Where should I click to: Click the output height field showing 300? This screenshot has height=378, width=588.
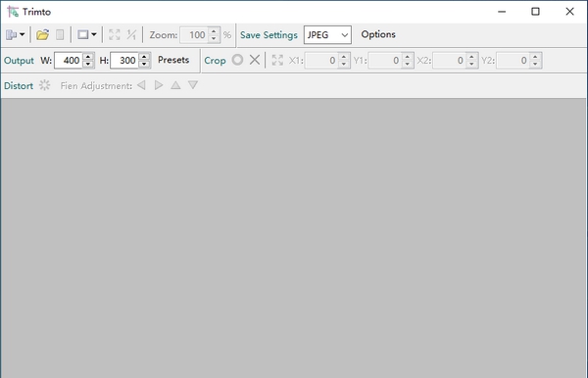[x=124, y=61]
